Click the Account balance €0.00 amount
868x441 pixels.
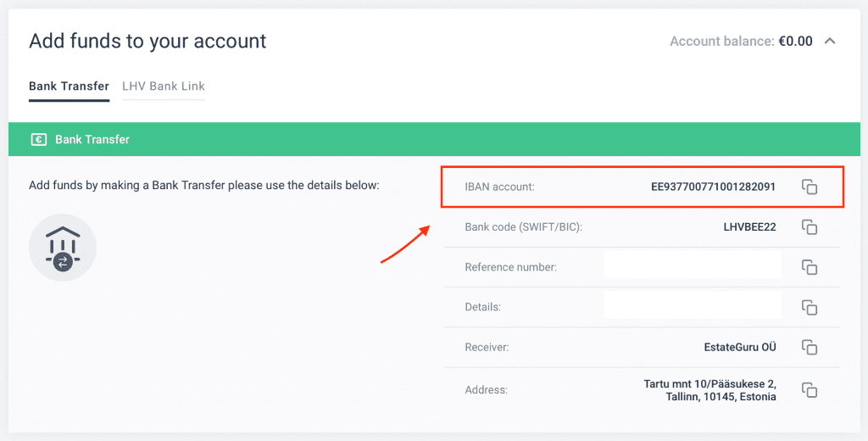coord(795,41)
